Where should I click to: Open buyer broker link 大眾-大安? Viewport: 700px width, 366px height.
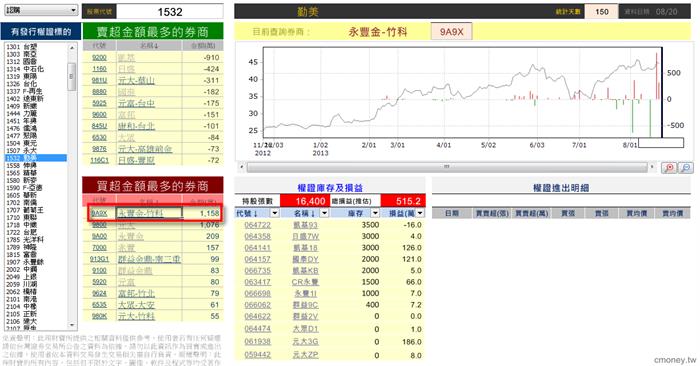[136, 305]
